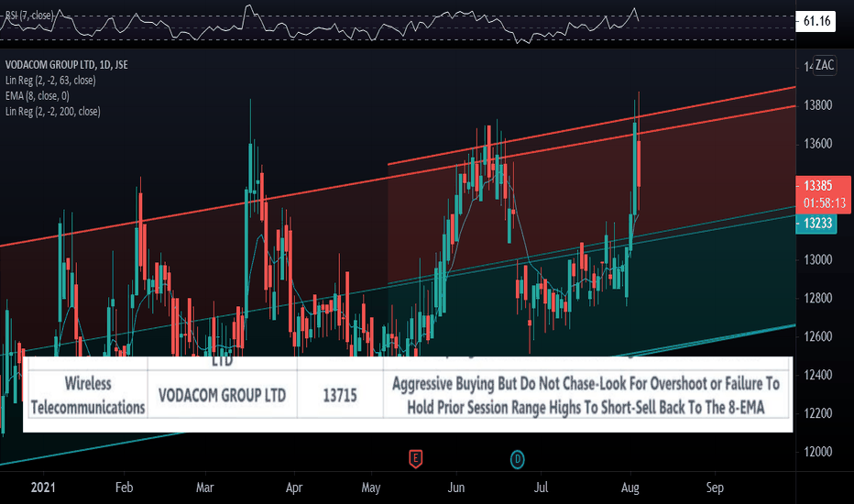The width and height of the screenshot is (854, 504).
Task: Click the countdown timer 01:58:13
Action: 825,203
